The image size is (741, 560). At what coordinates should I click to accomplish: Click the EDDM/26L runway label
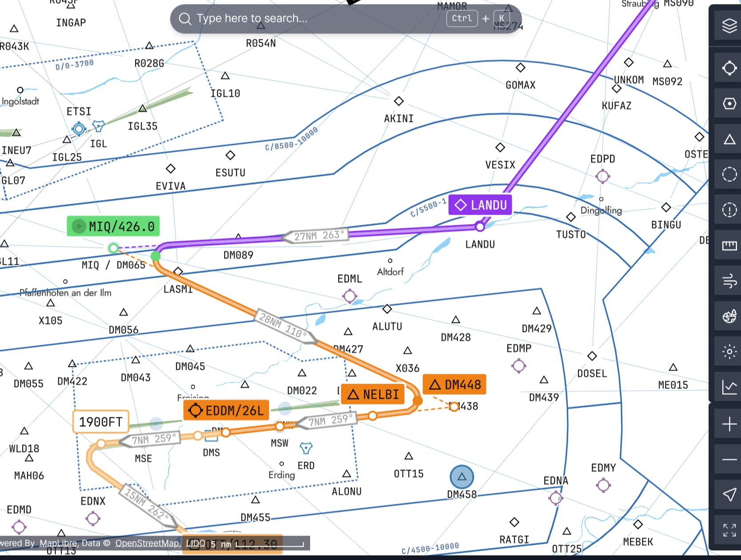pos(226,410)
